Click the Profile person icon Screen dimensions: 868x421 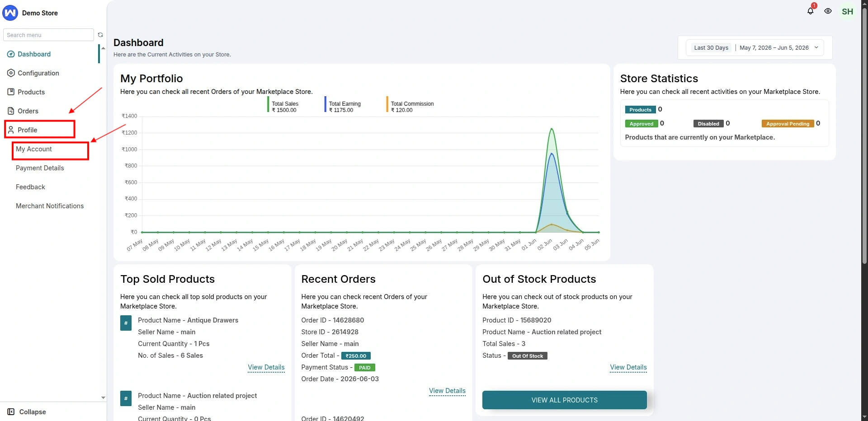11,130
